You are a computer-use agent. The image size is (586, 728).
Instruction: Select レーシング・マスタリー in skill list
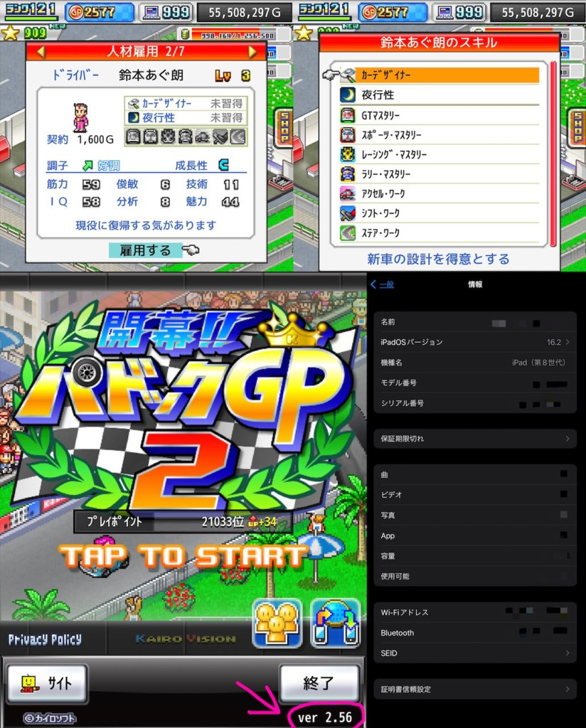pyautogui.click(x=439, y=154)
